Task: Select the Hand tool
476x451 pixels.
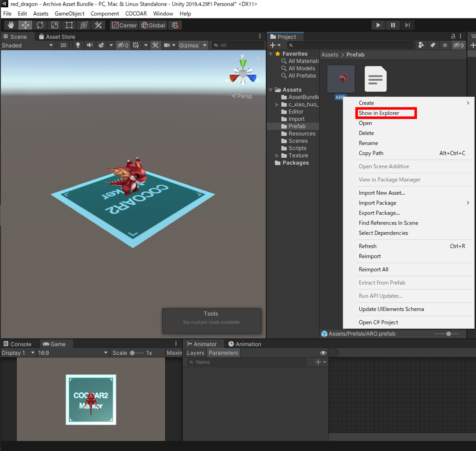Action: click(x=11, y=25)
